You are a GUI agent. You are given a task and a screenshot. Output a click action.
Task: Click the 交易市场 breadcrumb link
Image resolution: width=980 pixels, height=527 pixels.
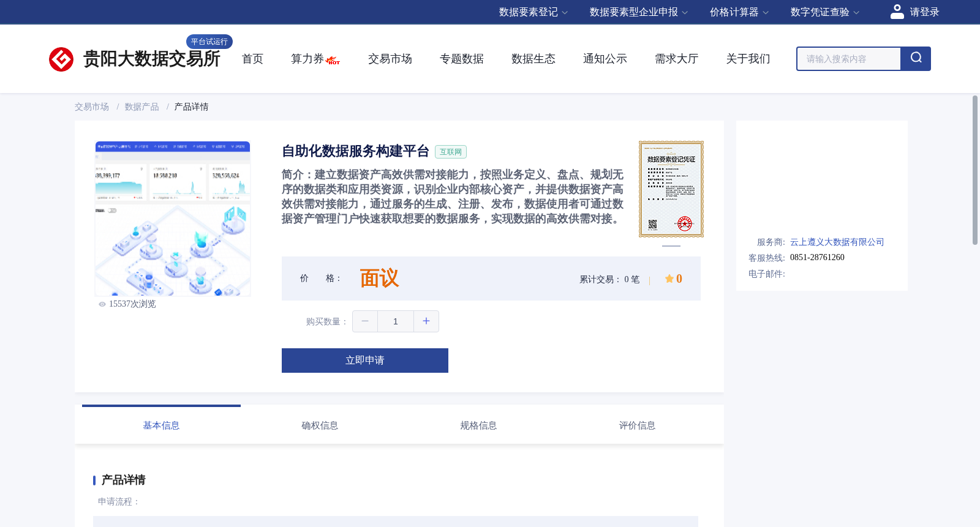coord(92,107)
